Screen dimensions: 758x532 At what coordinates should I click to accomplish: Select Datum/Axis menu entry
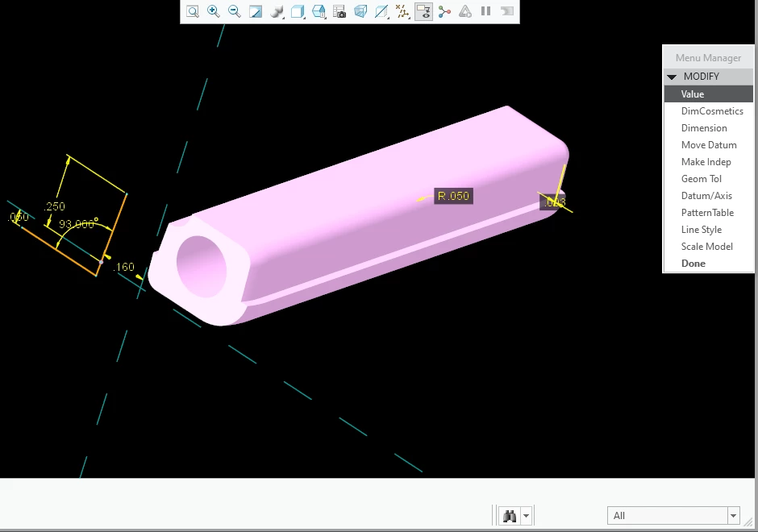[x=708, y=196]
